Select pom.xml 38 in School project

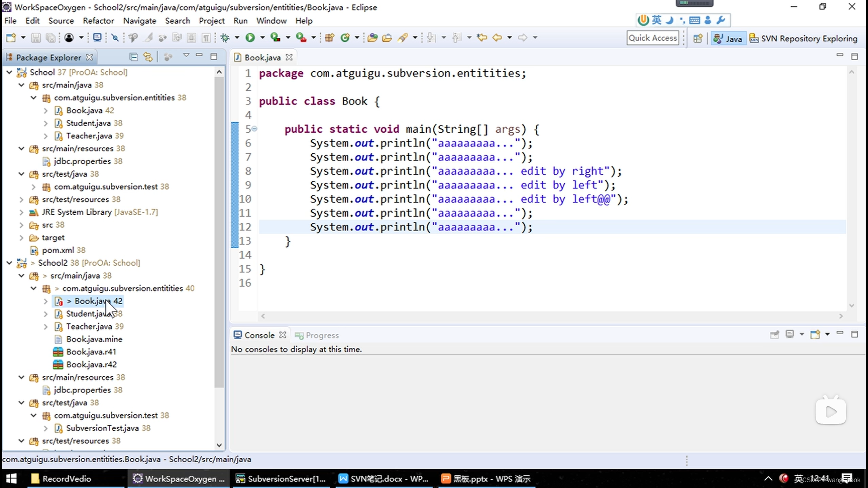(x=63, y=250)
